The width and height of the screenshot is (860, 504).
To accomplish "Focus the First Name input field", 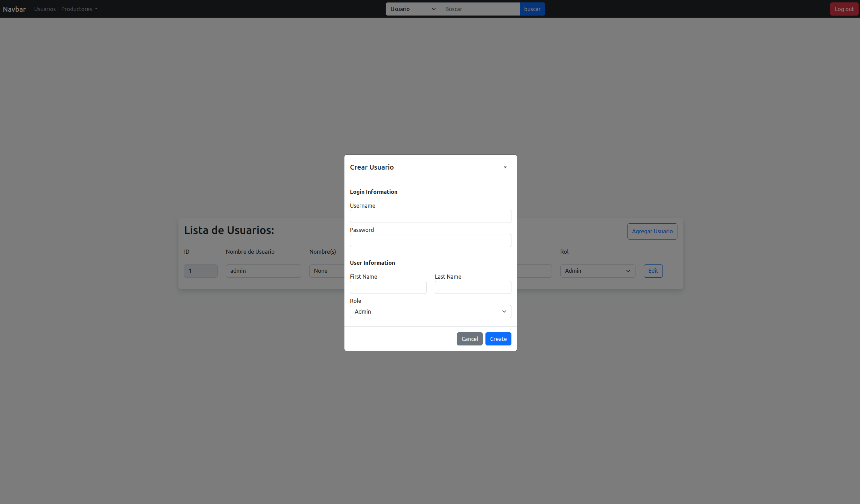I will pyautogui.click(x=388, y=287).
